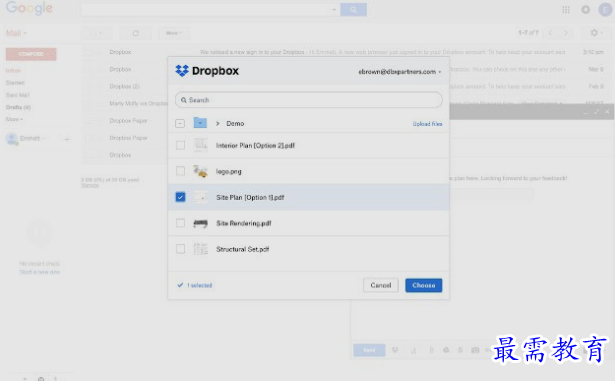Viewport: 615px width, 381px height.
Task: Check the Site Rendering.pdf checkbox
Action: (x=180, y=223)
